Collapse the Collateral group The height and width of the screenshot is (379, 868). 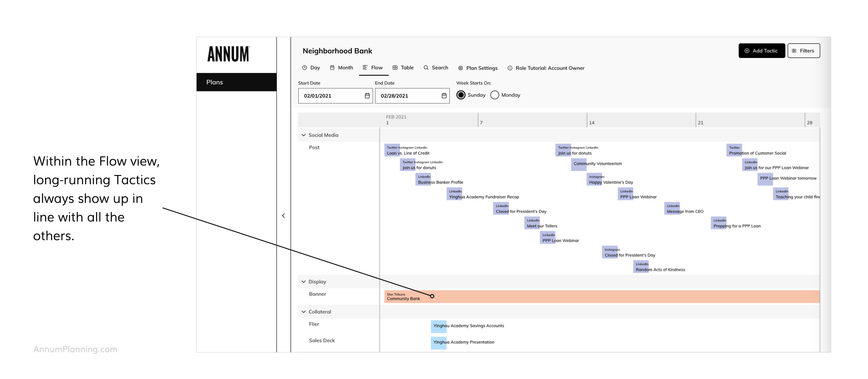coord(303,312)
